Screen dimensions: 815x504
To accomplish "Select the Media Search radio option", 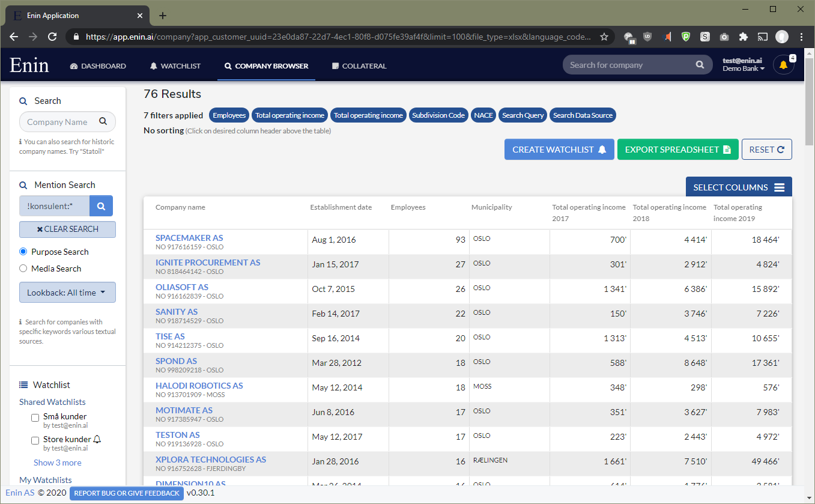I will pos(23,269).
